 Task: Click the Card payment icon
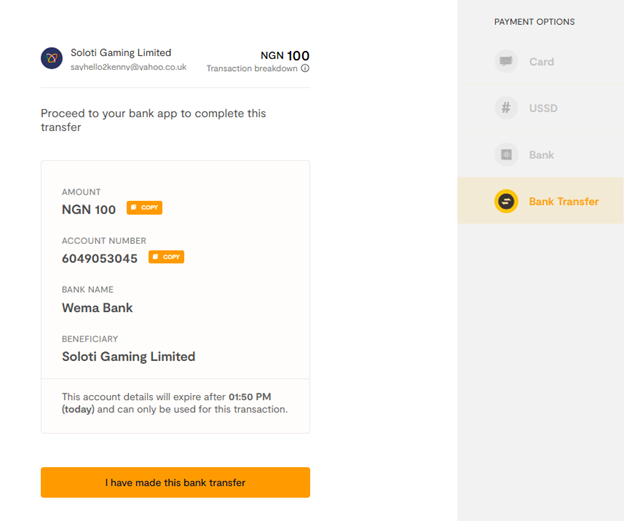tap(506, 61)
